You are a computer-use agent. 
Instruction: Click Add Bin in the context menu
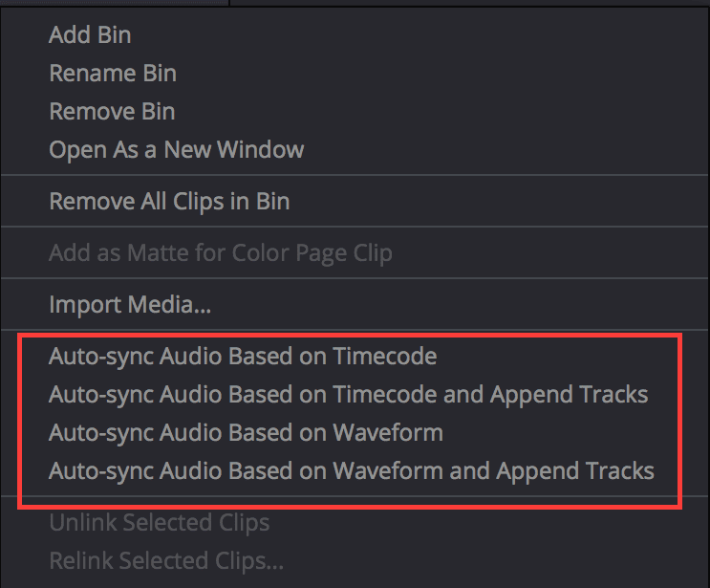click(91, 35)
